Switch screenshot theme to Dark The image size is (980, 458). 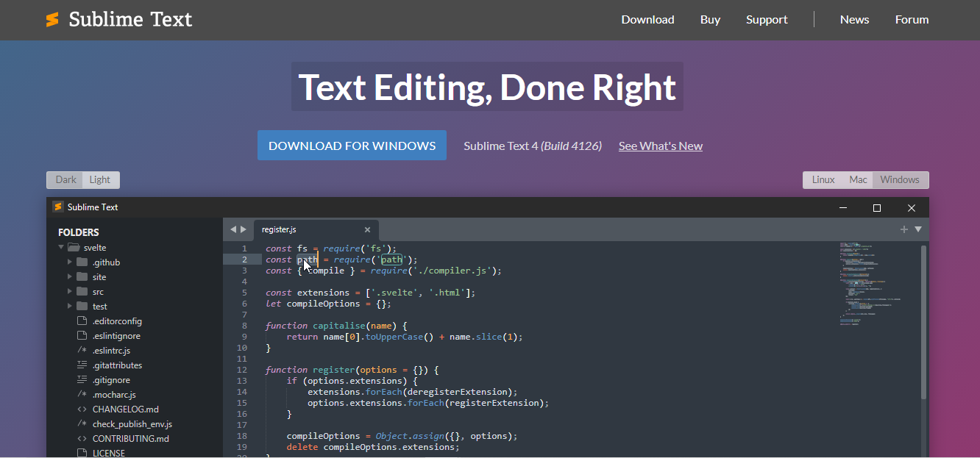pos(65,180)
